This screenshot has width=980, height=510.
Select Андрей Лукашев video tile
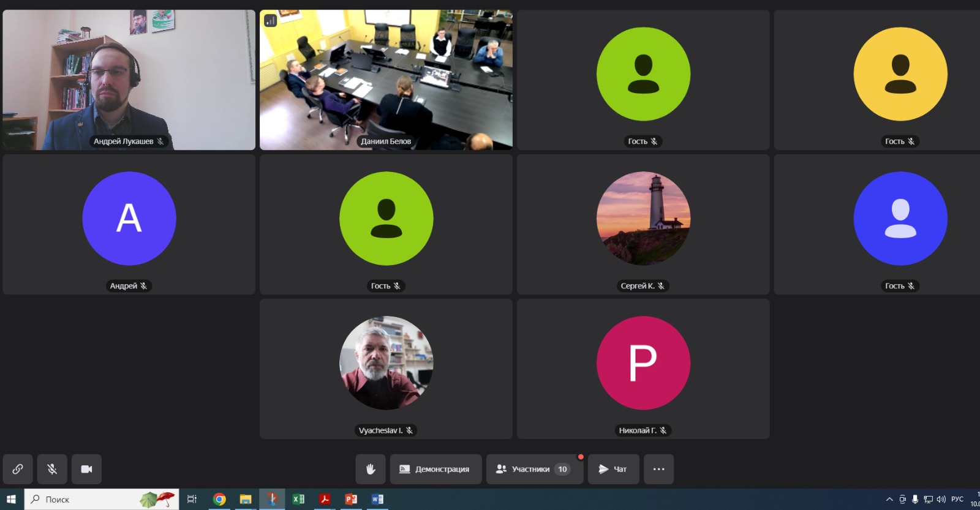click(129, 80)
